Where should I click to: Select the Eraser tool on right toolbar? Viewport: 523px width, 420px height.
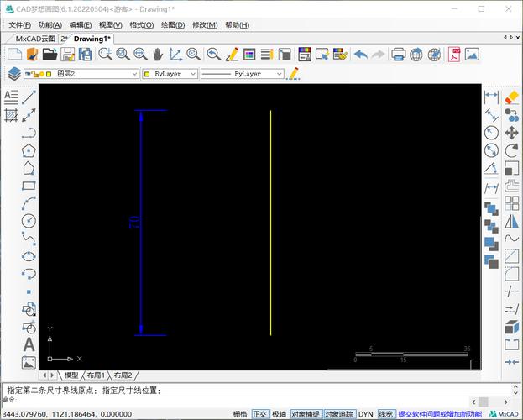[510, 97]
